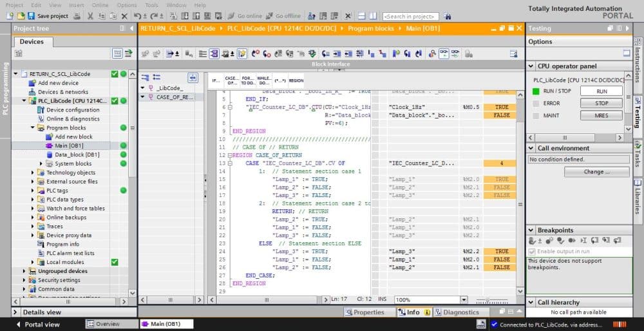Collapse the Call environment section

[531, 148]
